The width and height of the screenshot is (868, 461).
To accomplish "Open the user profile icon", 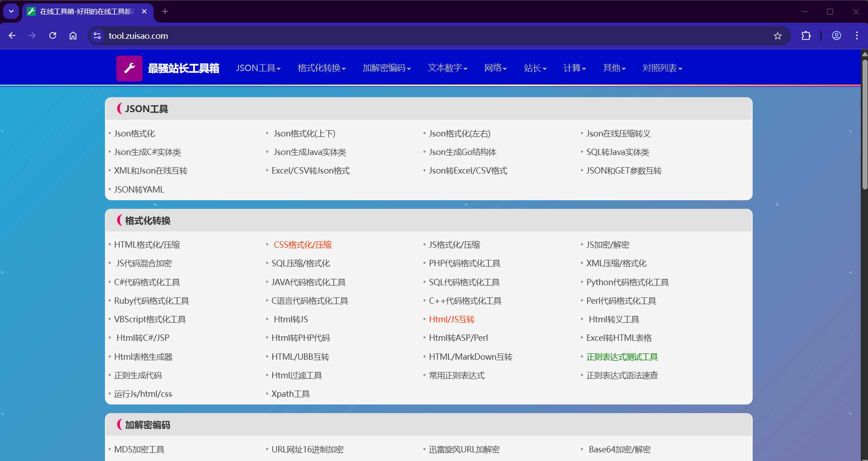I will tap(836, 36).
